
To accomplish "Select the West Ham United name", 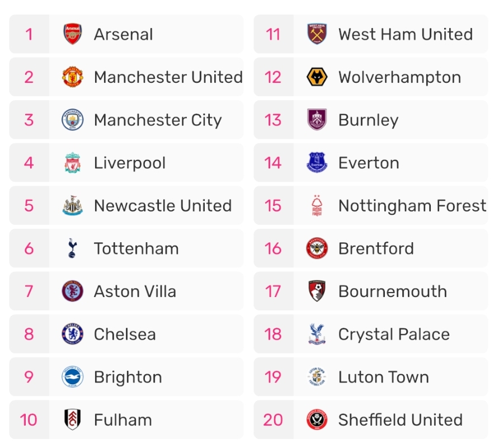I will pos(405,34).
